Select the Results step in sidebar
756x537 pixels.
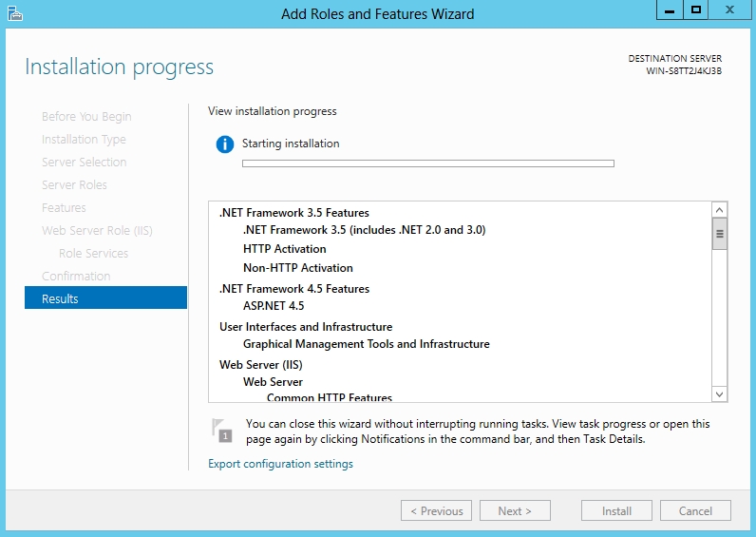(x=105, y=298)
